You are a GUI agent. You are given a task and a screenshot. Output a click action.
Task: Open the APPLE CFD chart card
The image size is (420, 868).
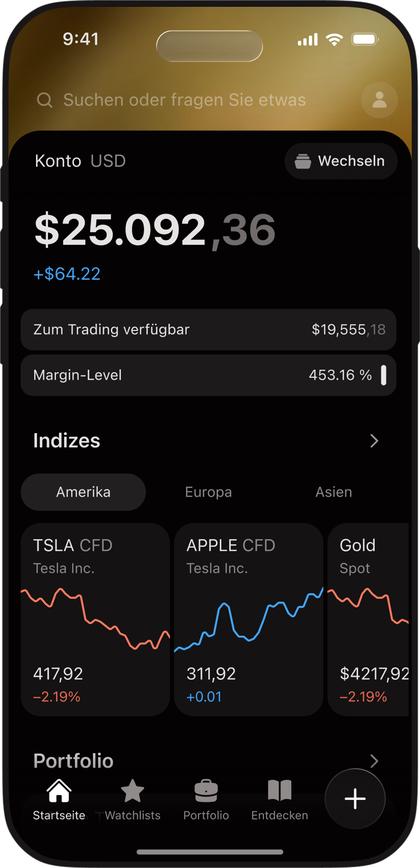tap(249, 619)
